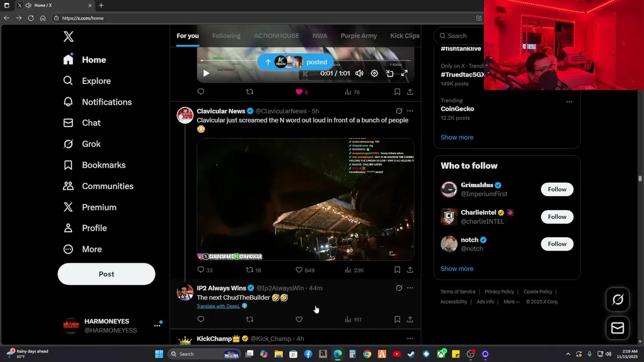The height and width of the screenshot is (362, 644).
Task: Open Notifications in the sidebar
Action: 97,102
